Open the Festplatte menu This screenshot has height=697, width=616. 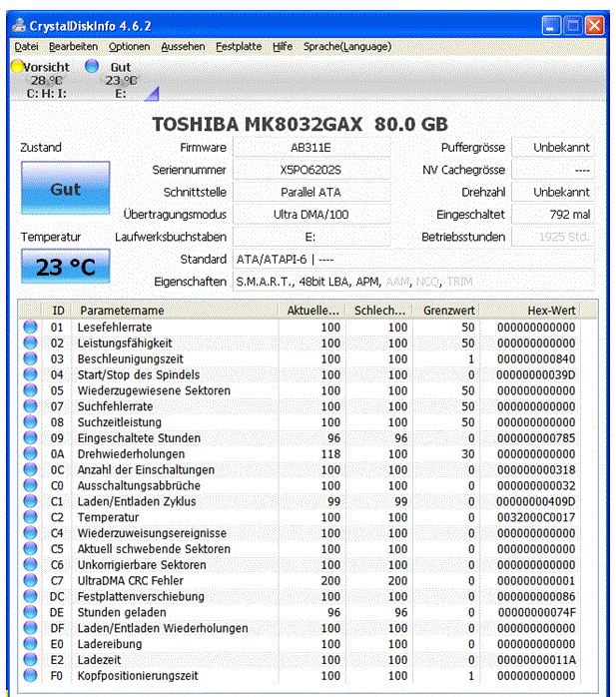pyautogui.click(x=239, y=47)
